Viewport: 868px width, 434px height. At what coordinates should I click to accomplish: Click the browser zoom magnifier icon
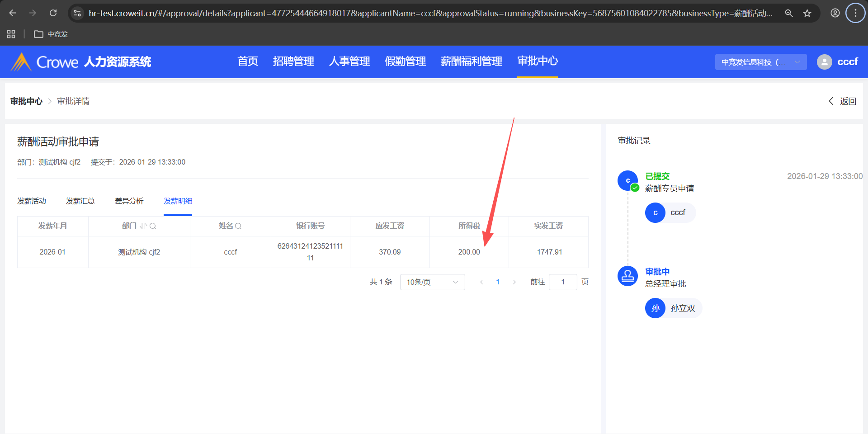tap(789, 13)
